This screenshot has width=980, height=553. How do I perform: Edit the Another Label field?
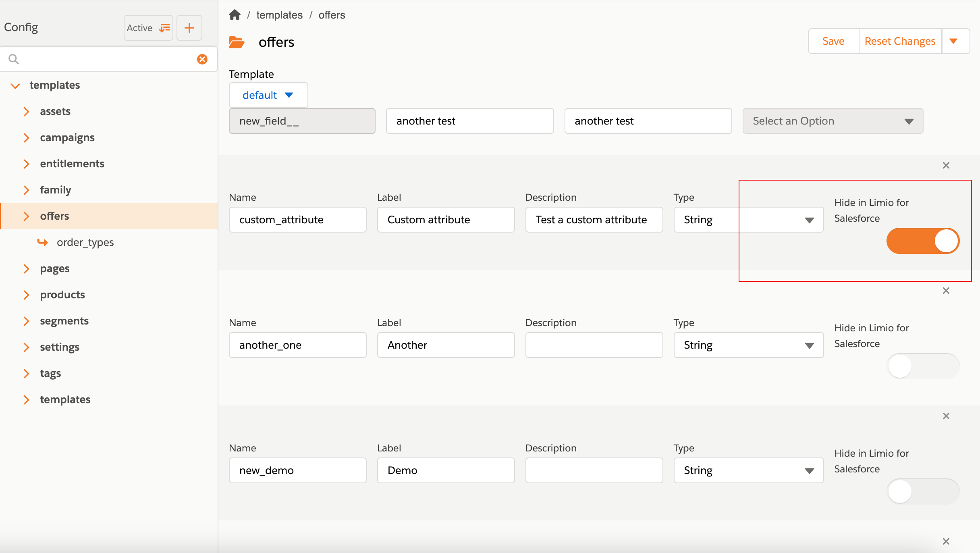pos(446,345)
